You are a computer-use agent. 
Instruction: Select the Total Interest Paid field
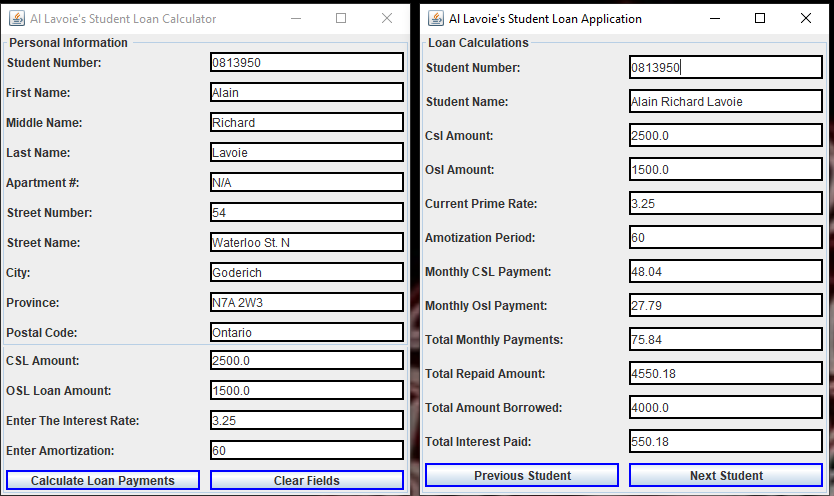(726, 442)
